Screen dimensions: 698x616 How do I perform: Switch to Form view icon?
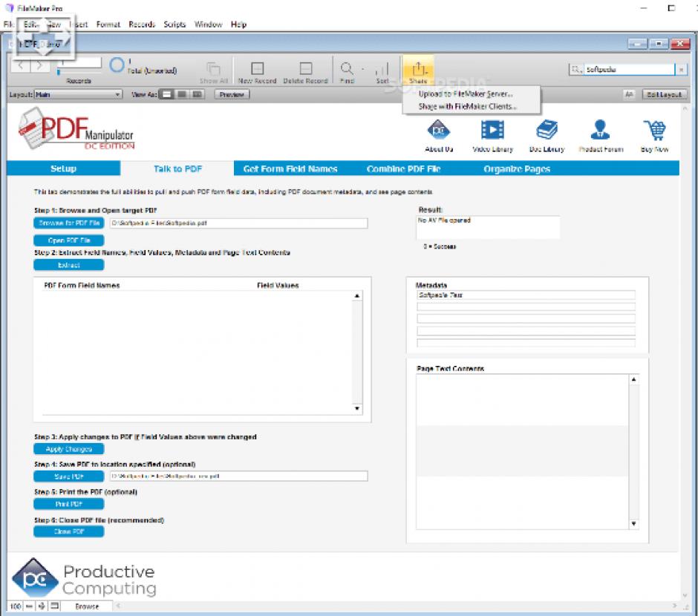pyautogui.click(x=167, y=94)
